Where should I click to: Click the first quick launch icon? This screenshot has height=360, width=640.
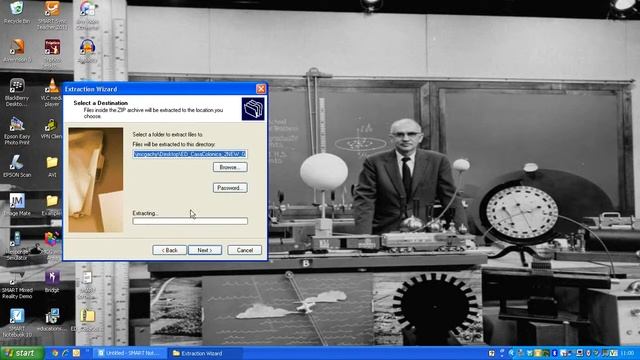coord(55,353)
